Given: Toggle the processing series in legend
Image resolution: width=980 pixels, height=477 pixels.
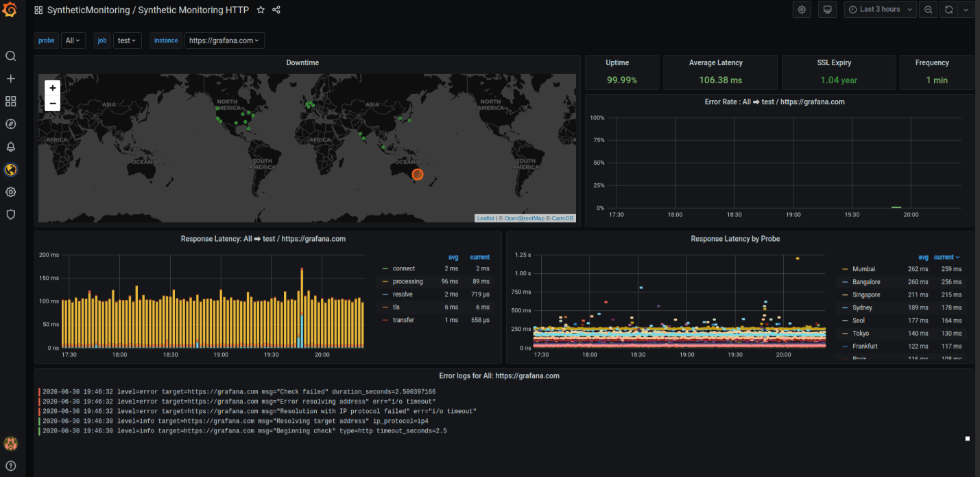Looking at the screenshot, I should pyautogui.click(x=407, y=281).
